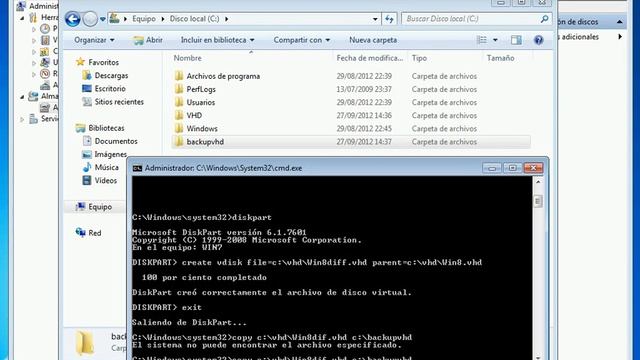Change the view with the views icon
This screenshot has width=640, height=360.
[482, 40]
